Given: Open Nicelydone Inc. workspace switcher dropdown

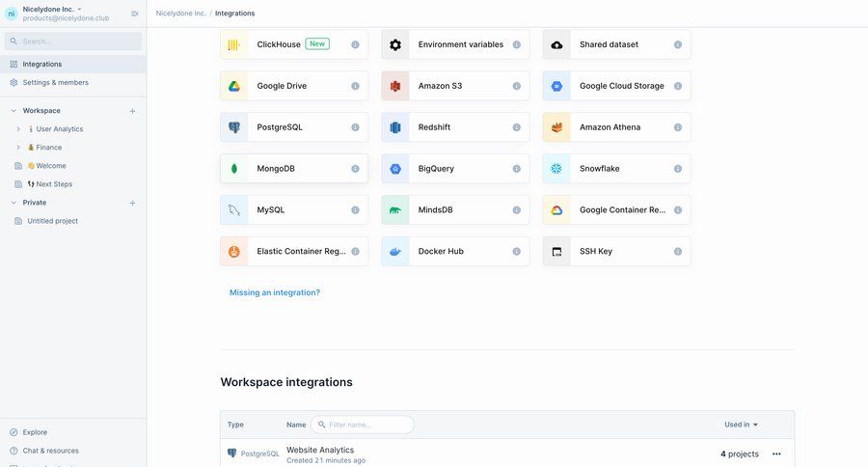Looking at the screenshot, I should (x=80, y=9).
